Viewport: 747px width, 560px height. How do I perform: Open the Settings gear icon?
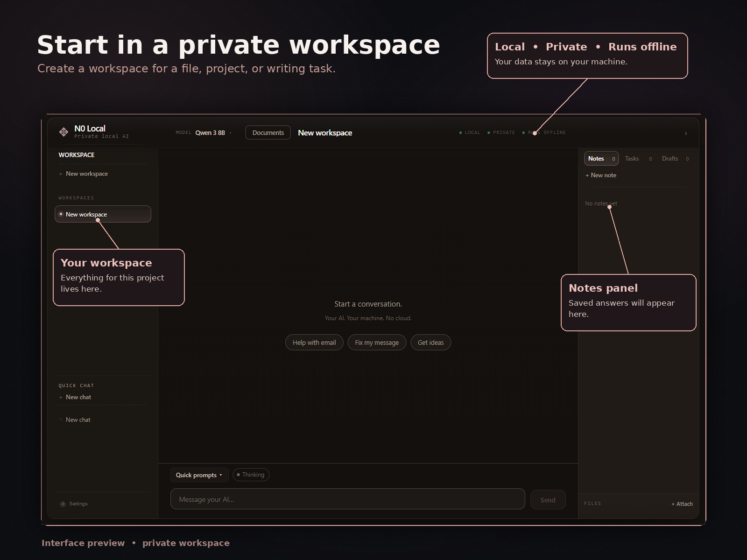click(63, 504)
